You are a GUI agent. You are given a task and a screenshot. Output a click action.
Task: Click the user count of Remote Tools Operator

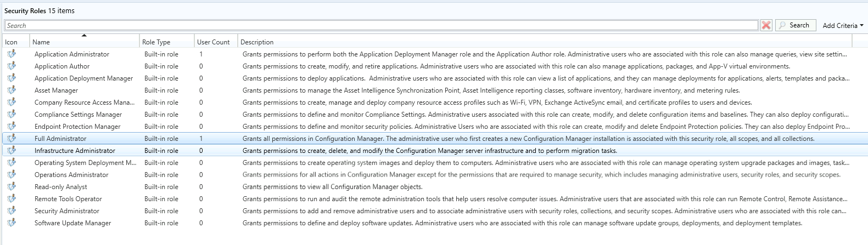pos(201,199)
